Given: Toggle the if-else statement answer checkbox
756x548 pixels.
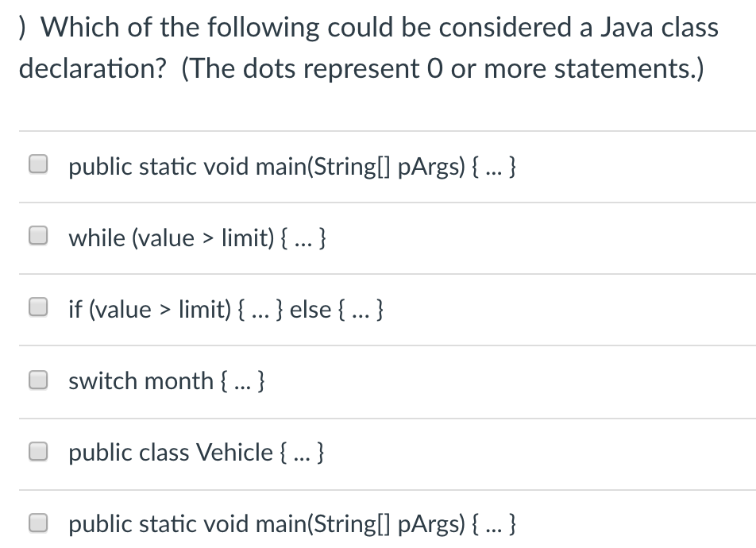Looking at the screenshot, I should click(x=38, y=308).
